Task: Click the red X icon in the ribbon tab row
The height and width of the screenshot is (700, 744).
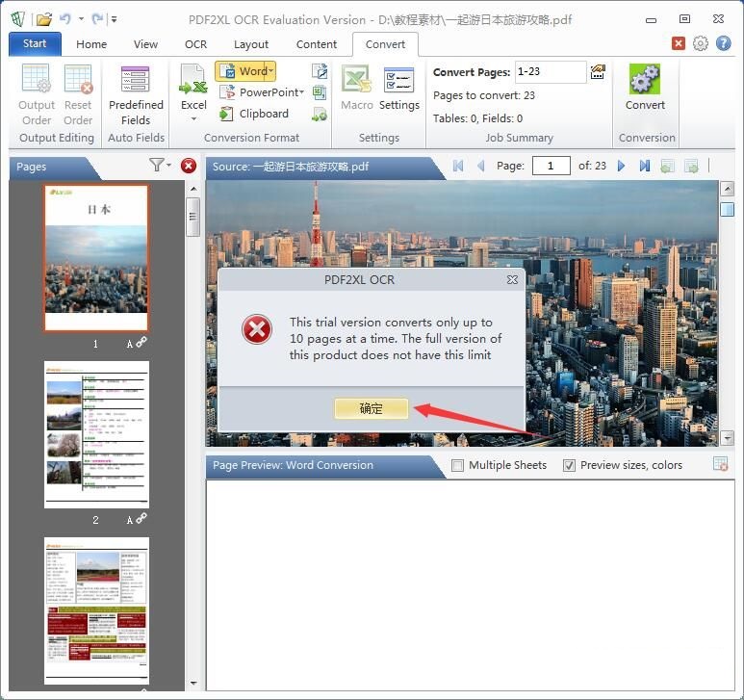Action: [679, 43]
